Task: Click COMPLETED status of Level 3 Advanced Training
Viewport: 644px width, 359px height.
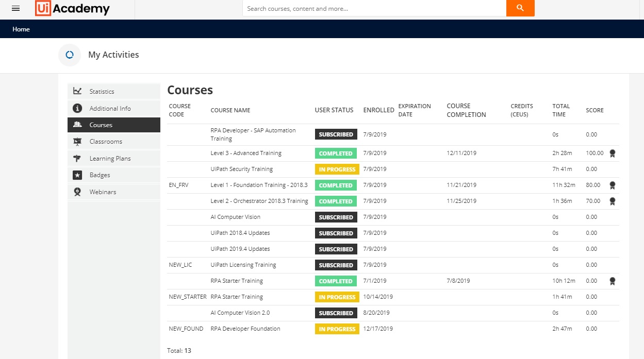Action: coord(336,153)
